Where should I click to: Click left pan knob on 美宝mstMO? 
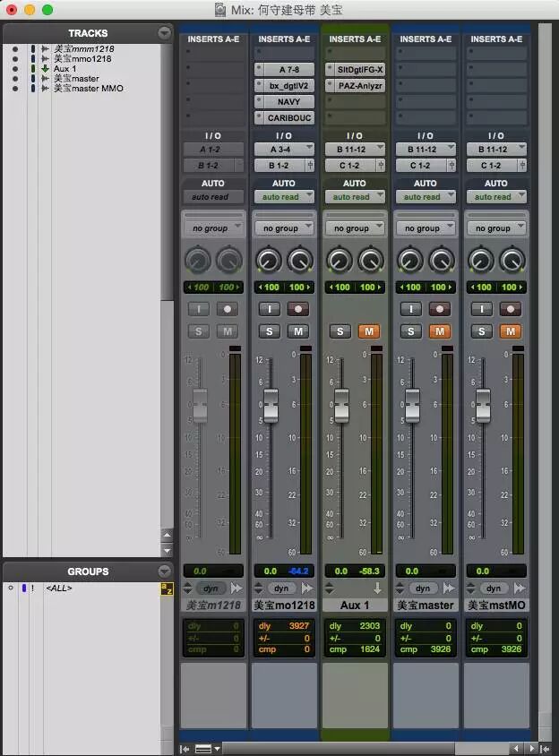pos(481,261)
